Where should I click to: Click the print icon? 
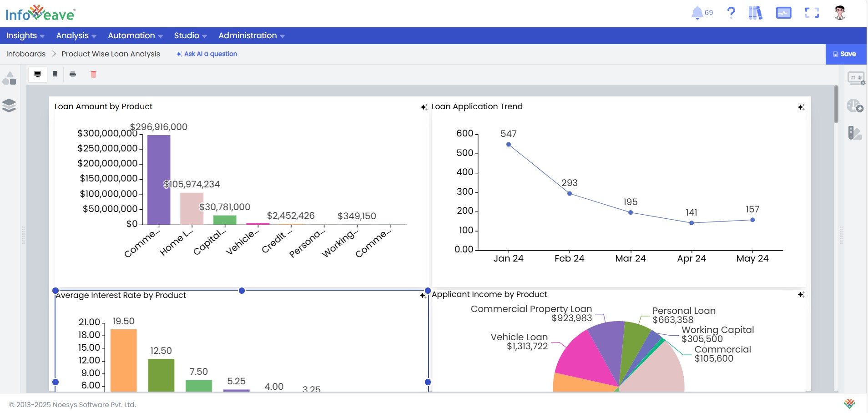click(73, 74)
